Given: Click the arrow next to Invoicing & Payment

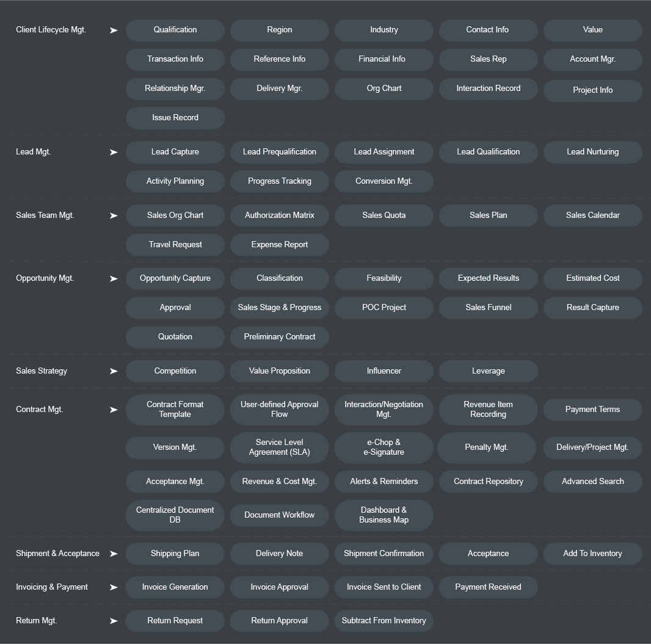Looking at the screenshot, I should coord(114,588).
